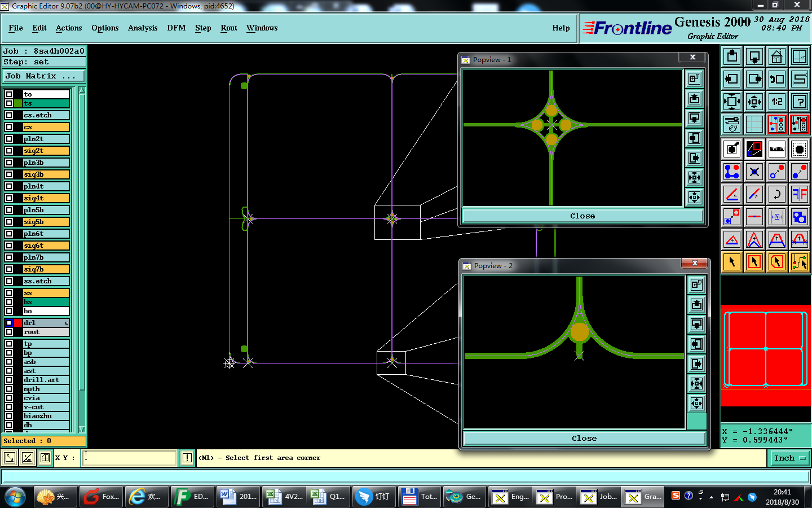Toggle display box for layer sig3b
Image resolution: width=812 pixels, height=508 pixels.
point(9,174)
